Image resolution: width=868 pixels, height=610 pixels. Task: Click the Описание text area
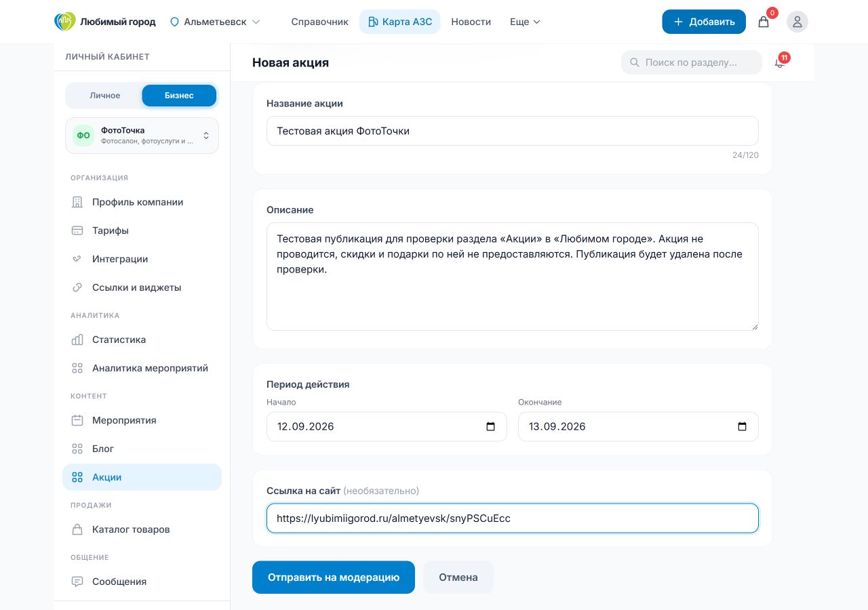pos(513,277)
